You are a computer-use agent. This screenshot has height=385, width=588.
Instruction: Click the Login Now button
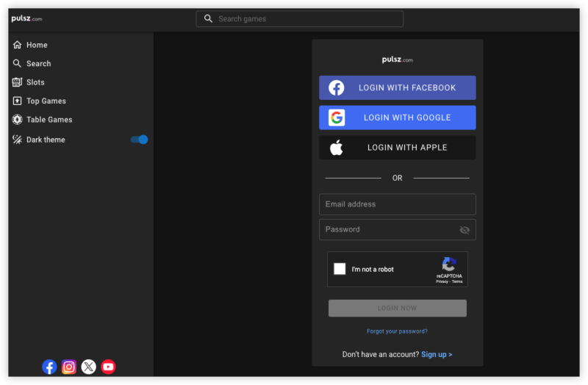tap(398, 308)
